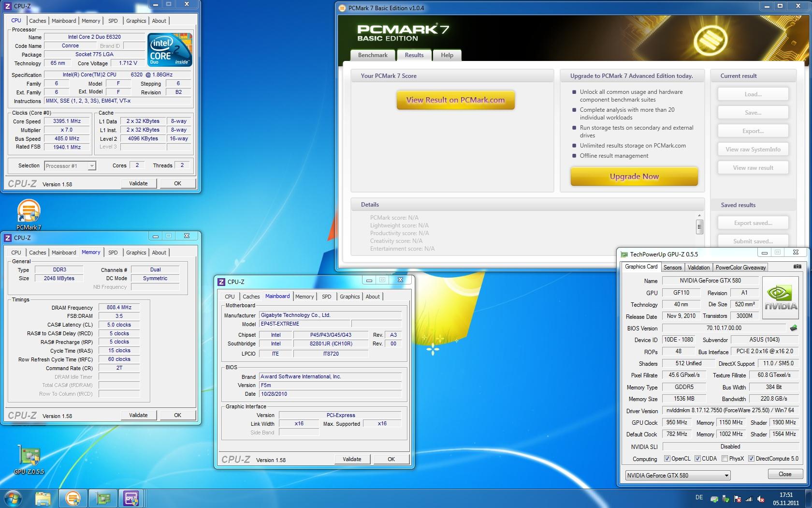Click the Upgrade Now button
Viewport: 812px width, 508px height.
(634, 177)
